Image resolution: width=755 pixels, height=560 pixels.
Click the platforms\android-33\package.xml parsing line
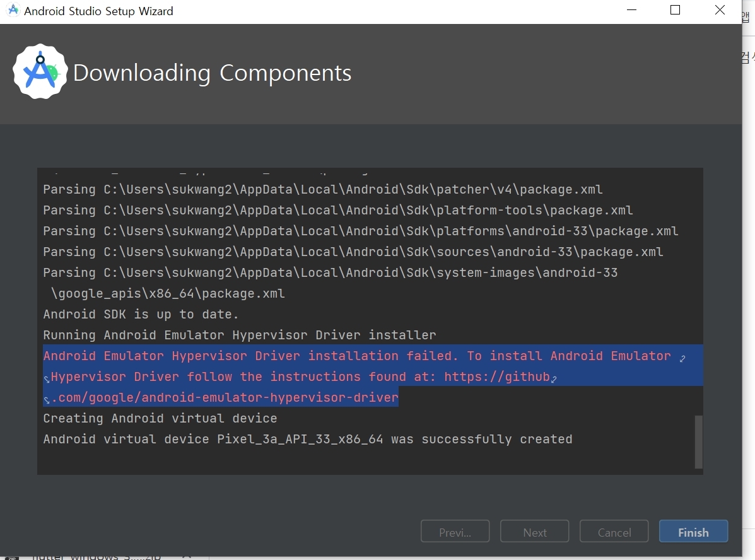tap(361, 231)
